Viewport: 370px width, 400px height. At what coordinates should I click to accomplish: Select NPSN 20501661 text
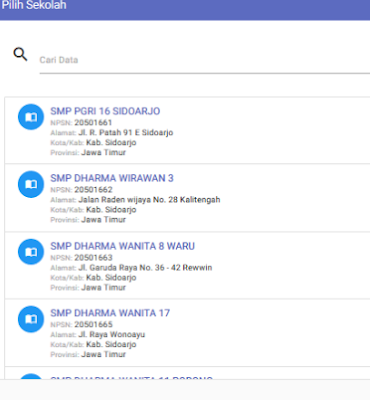[93, 122]
